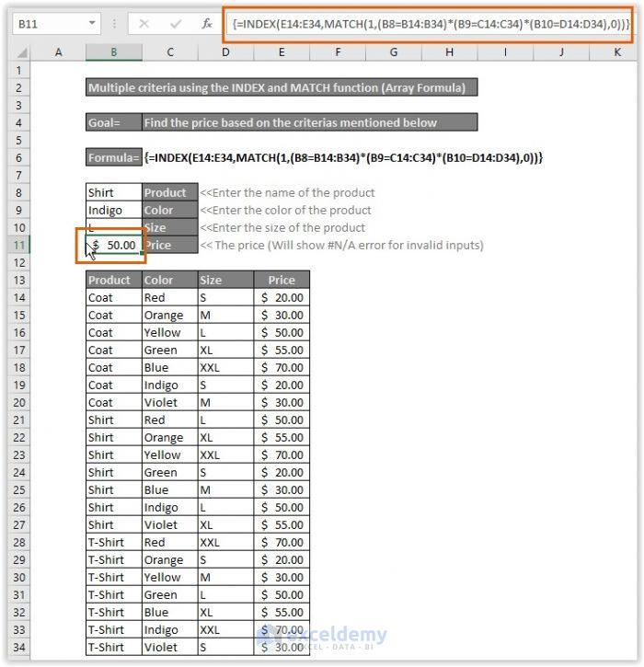Click the Enter checkmark formula bar icon
This screenshot has height=667, width=644.
175,24
